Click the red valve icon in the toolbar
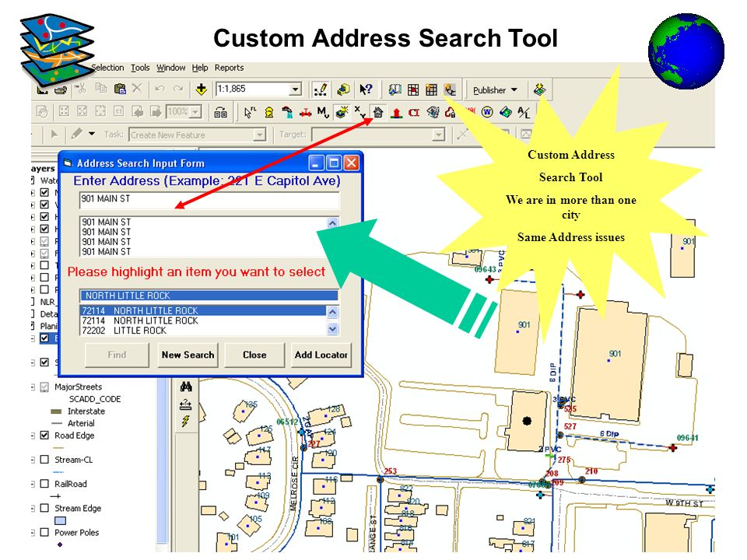This screenshot has height=560, width=747. [x=305, y=113]
